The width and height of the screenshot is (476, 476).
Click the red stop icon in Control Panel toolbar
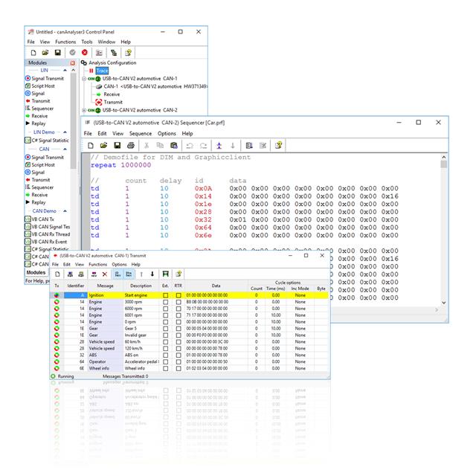[85, 53]
